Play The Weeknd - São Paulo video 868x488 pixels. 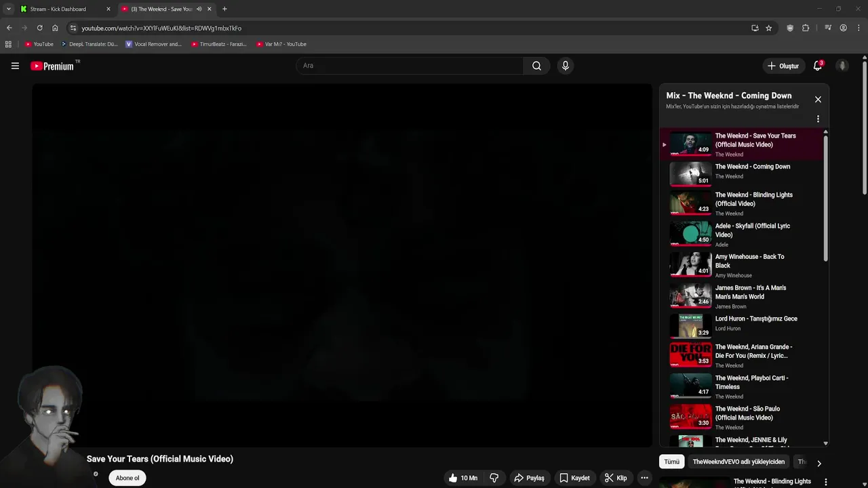coord(742,418)
